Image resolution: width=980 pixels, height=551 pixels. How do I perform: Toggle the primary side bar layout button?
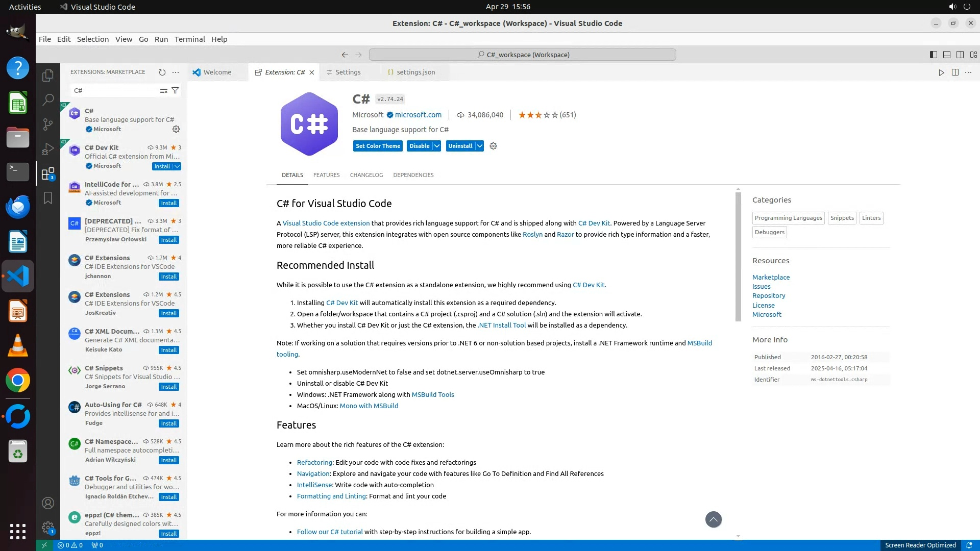934,55
